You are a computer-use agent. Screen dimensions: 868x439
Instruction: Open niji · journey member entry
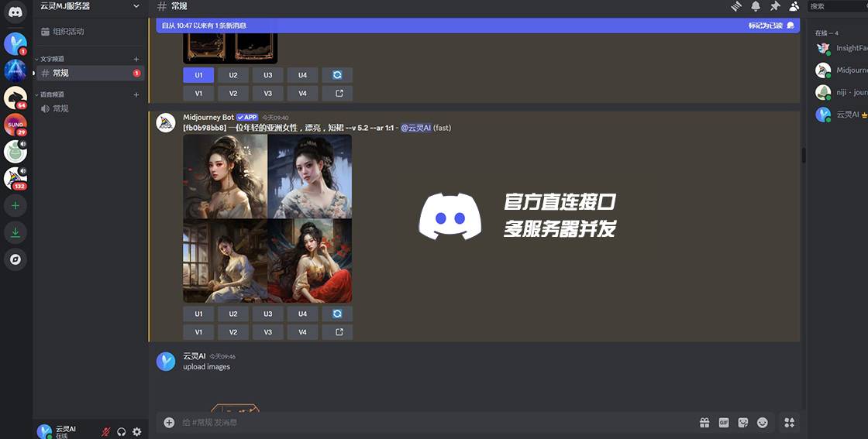coord(840,92)
